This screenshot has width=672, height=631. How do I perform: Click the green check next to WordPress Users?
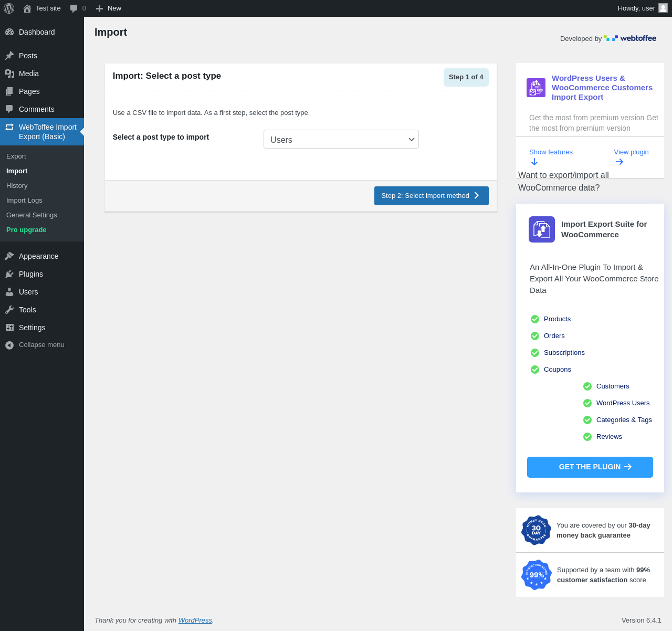587,403
